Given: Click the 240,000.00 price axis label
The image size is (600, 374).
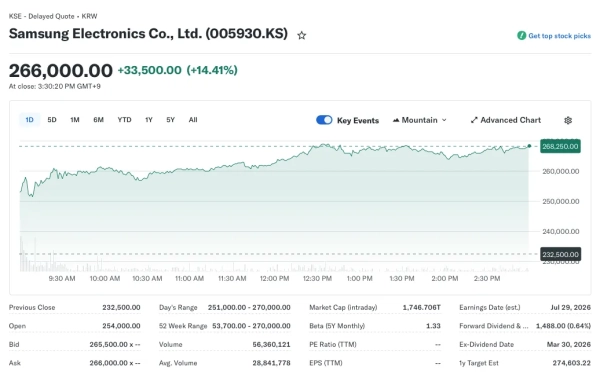Looking at the screenshot, I should [561, 231].
